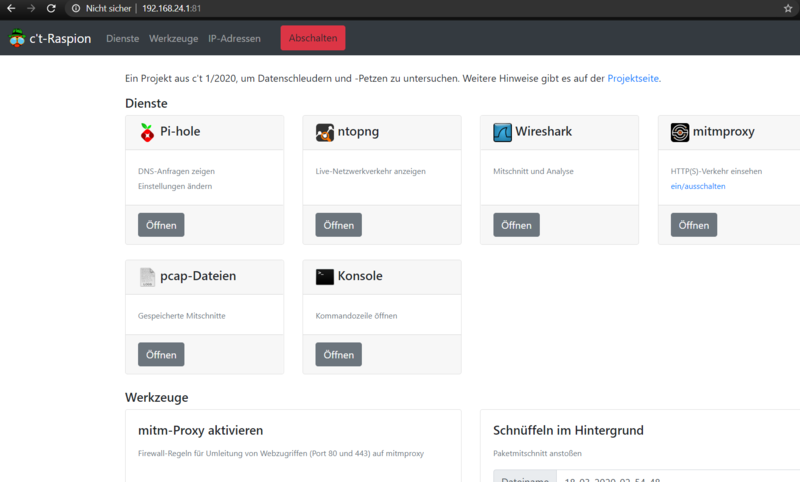Open the IP-Adressen navigation menu item
The image size is (800, 482).
pos(234,38)
